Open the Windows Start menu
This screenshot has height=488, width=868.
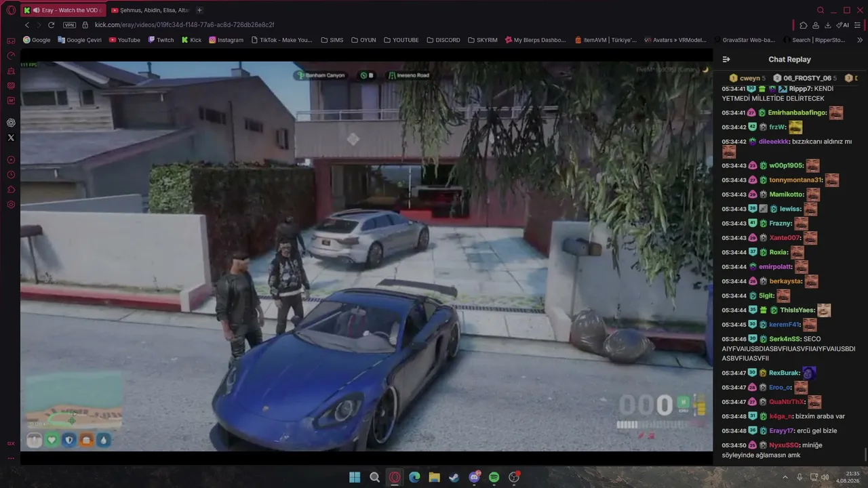355,477
